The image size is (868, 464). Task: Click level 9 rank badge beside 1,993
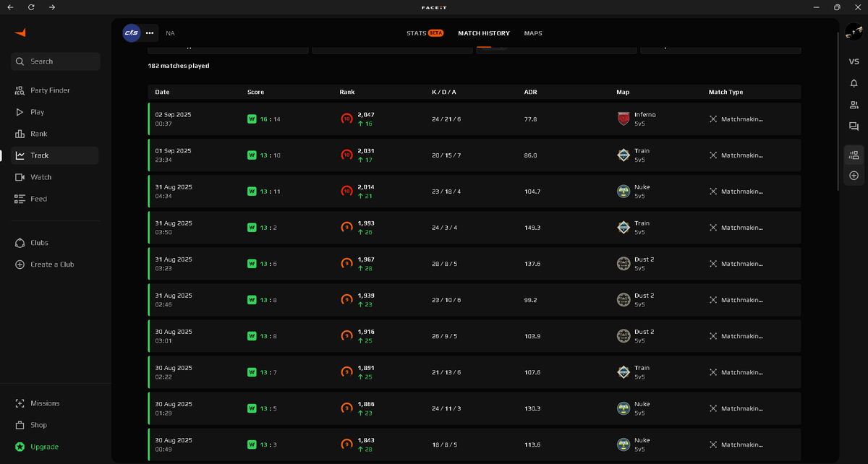click(x=346, y=227)
